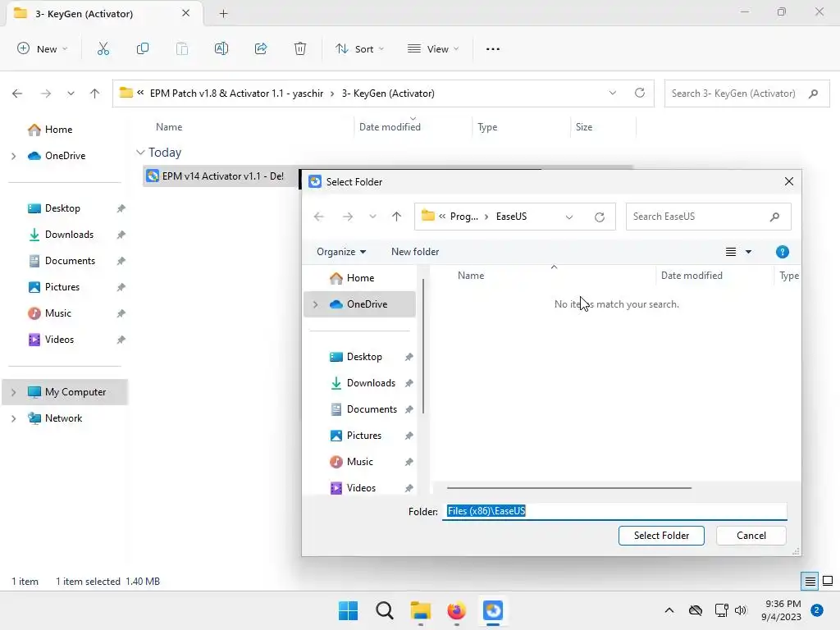Open the Organize dropdown in dialog
The height and width of the screenshot is (630, 840).
pos(341,252)
